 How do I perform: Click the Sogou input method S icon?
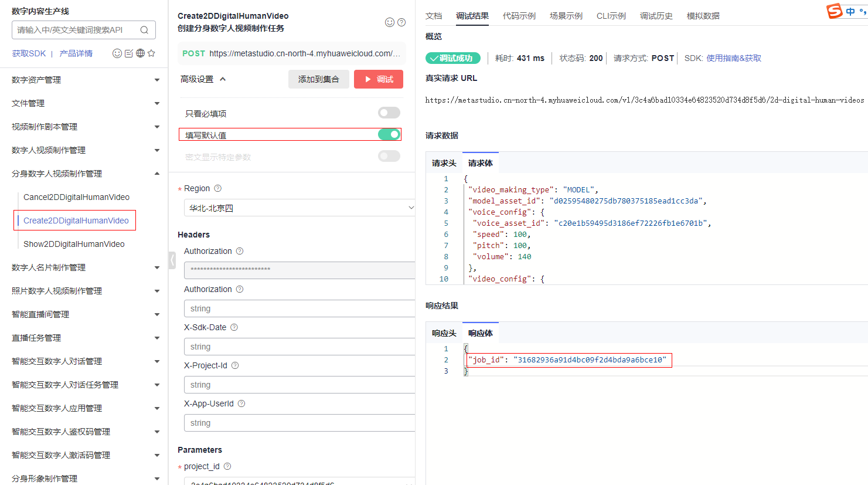(835, 11)
